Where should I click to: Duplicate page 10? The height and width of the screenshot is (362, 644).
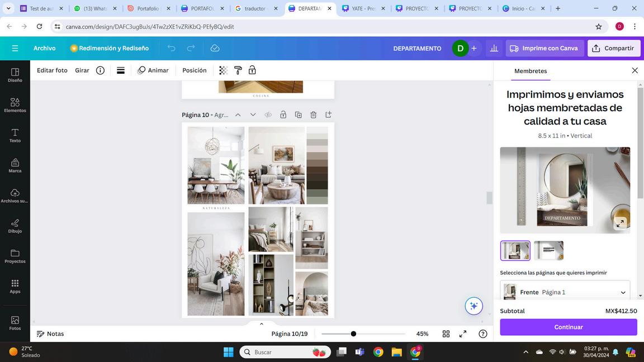(298, 115)
